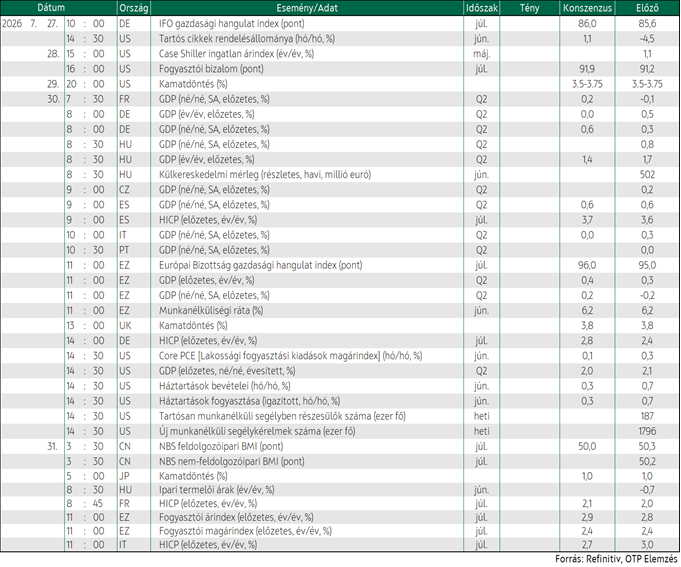Select the Ország column header

pos(134,8)
